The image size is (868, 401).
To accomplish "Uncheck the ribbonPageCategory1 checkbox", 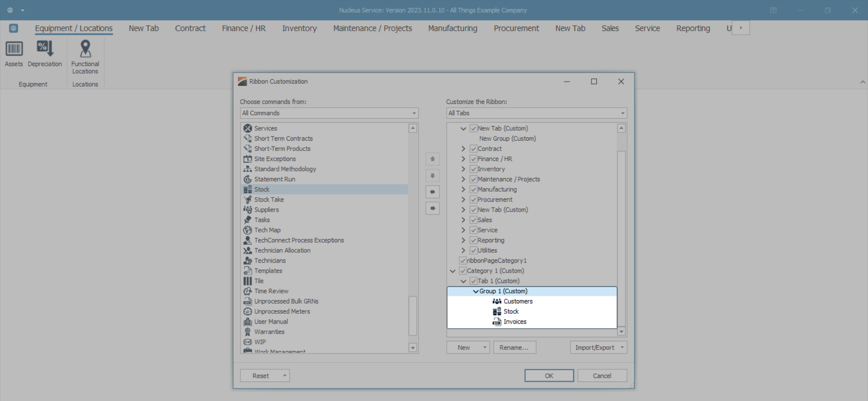I will (x=462, y=260).
